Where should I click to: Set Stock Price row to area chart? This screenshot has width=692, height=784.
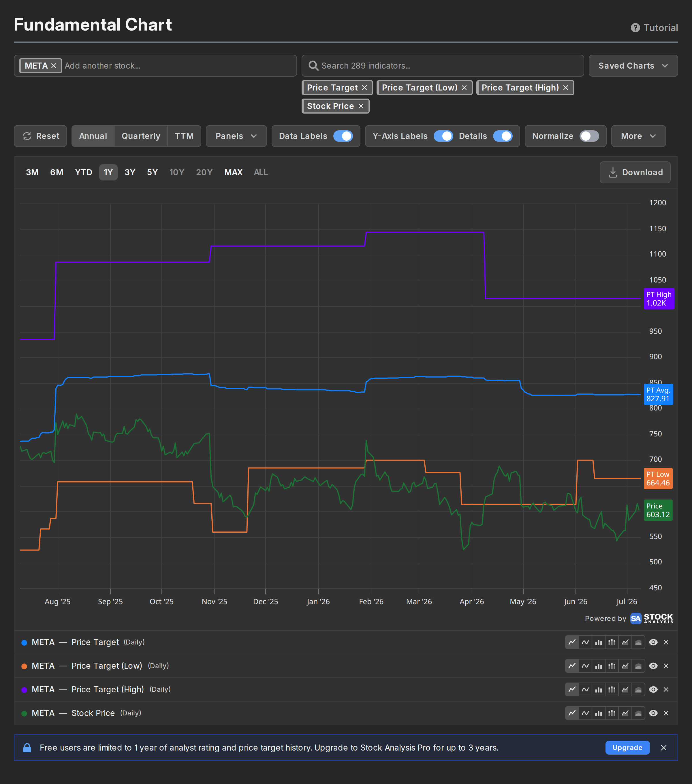(625, 713)
